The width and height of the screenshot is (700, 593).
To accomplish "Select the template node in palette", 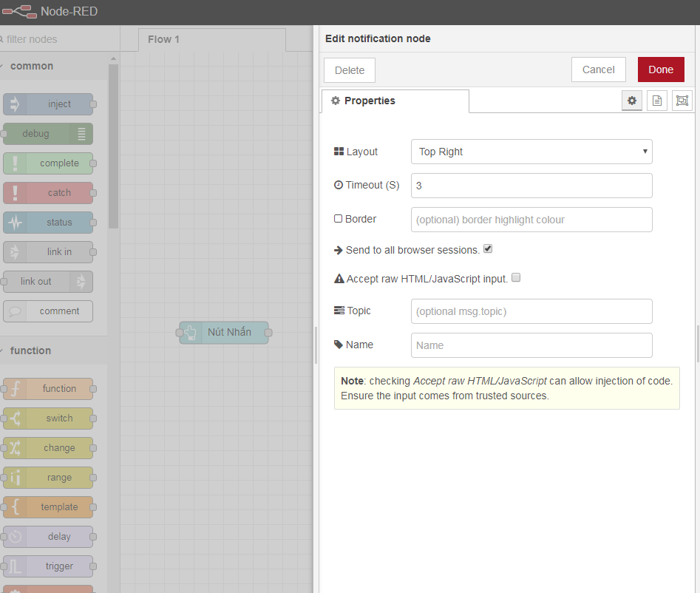I will click(48, 506).
